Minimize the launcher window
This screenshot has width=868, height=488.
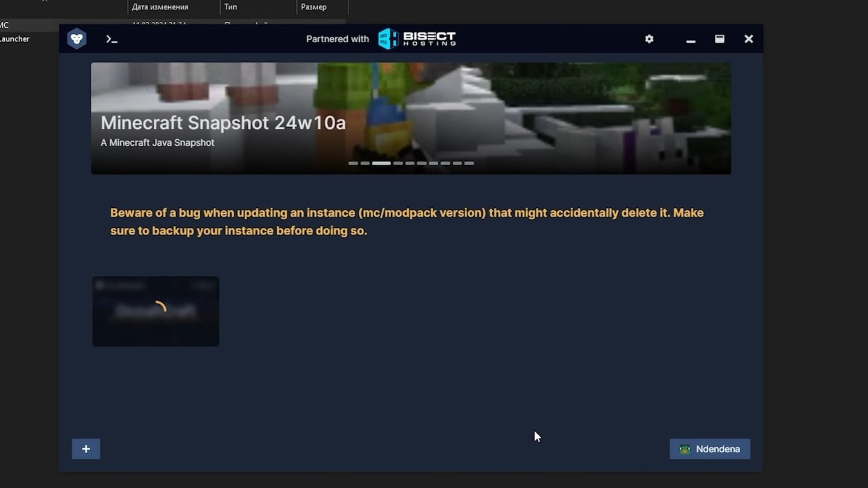691,40
